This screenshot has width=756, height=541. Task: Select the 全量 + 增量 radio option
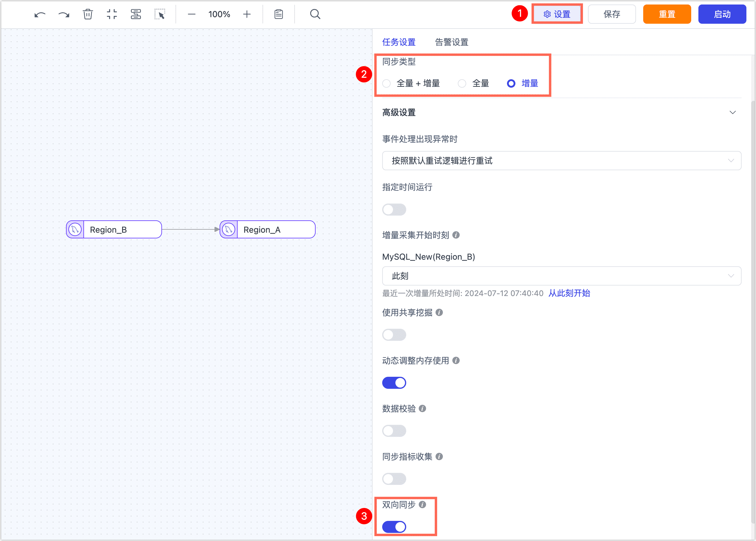coord(386,83)
